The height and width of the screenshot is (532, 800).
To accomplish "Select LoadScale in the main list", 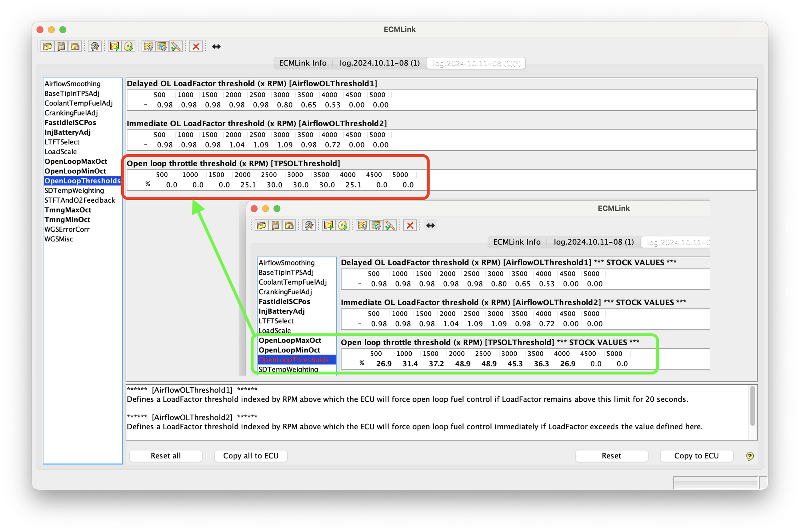I will click(82, 152).
